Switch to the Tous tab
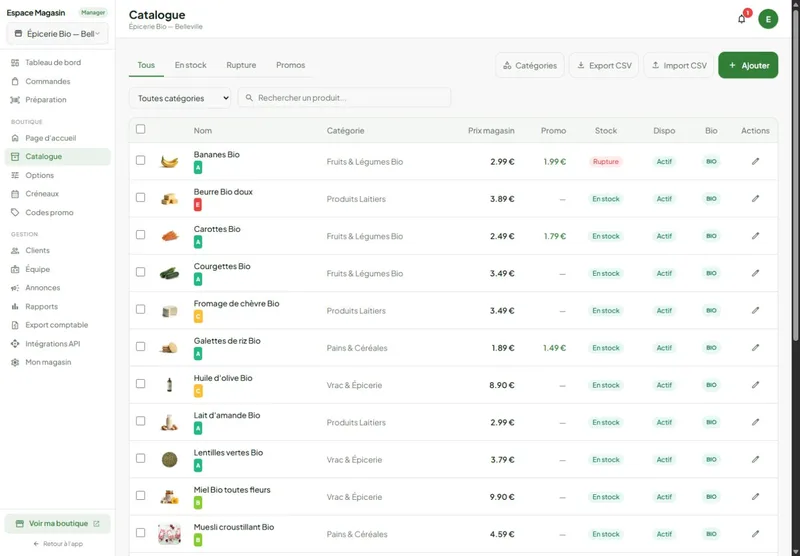 click(x=146, y=65)
